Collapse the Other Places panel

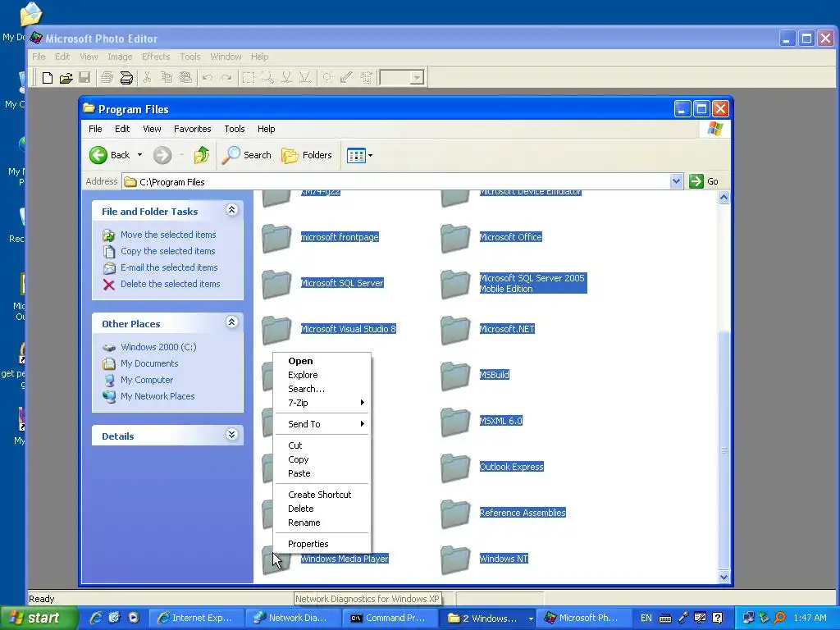[x=231, y=322]
